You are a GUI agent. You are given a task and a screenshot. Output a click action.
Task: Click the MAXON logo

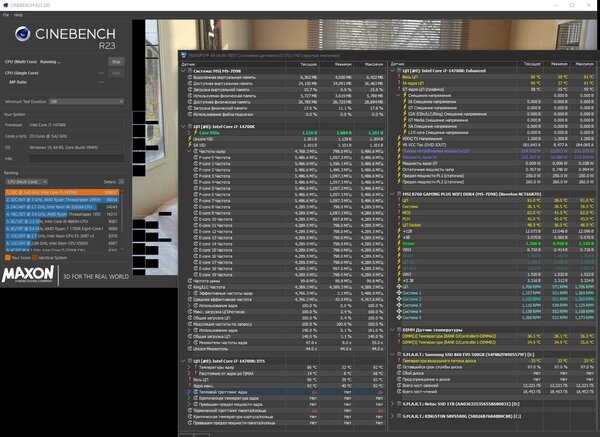pos(28,274)
